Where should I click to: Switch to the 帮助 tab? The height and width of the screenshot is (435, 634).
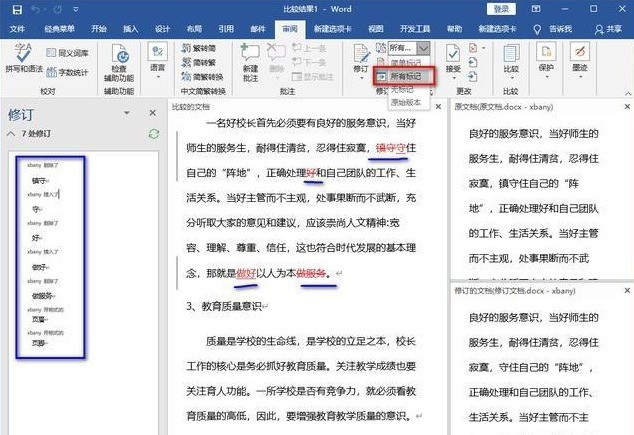tap(454, 29)
